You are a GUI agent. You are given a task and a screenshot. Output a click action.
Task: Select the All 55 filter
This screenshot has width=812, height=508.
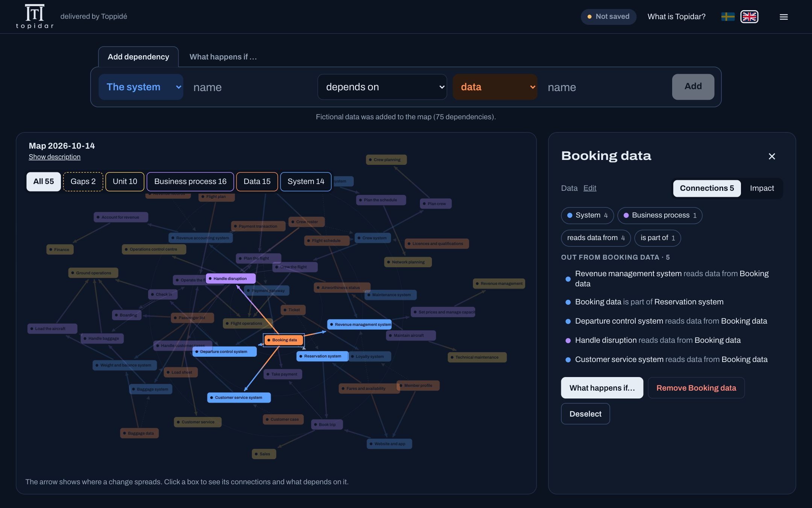tap(44, 181)
